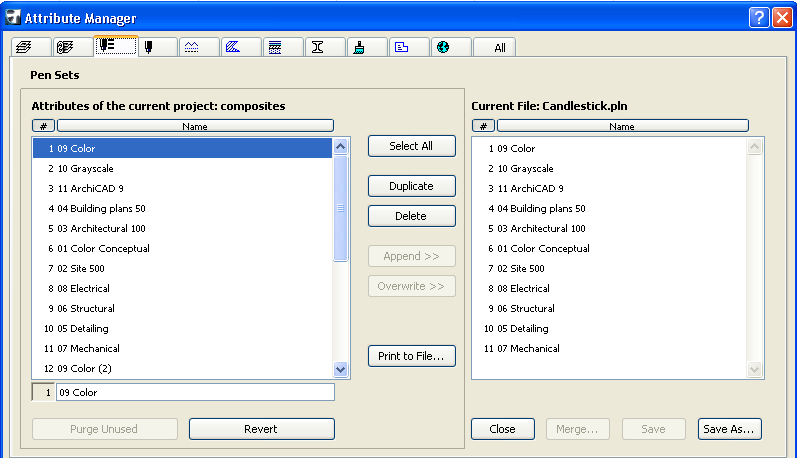
Task: Select '11 ArchiCAD 9' in Candlestick.pln list
Action: pos(609,189)
